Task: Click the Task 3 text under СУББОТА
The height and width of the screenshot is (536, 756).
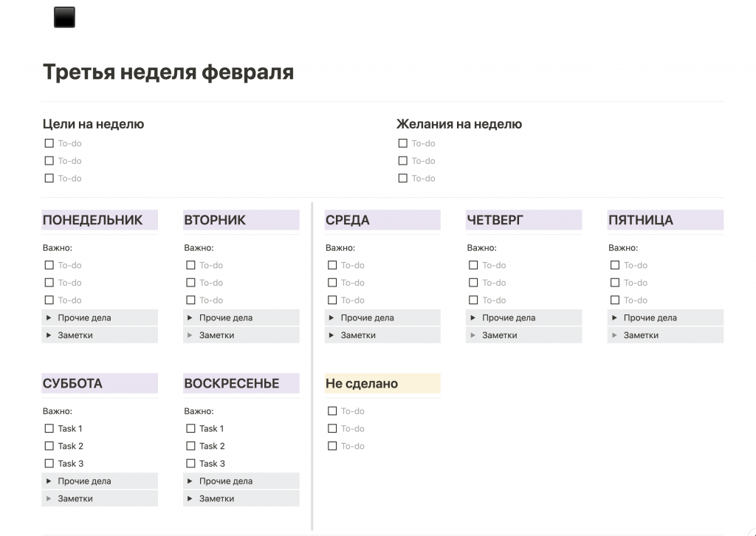Action: coord(71,464)
